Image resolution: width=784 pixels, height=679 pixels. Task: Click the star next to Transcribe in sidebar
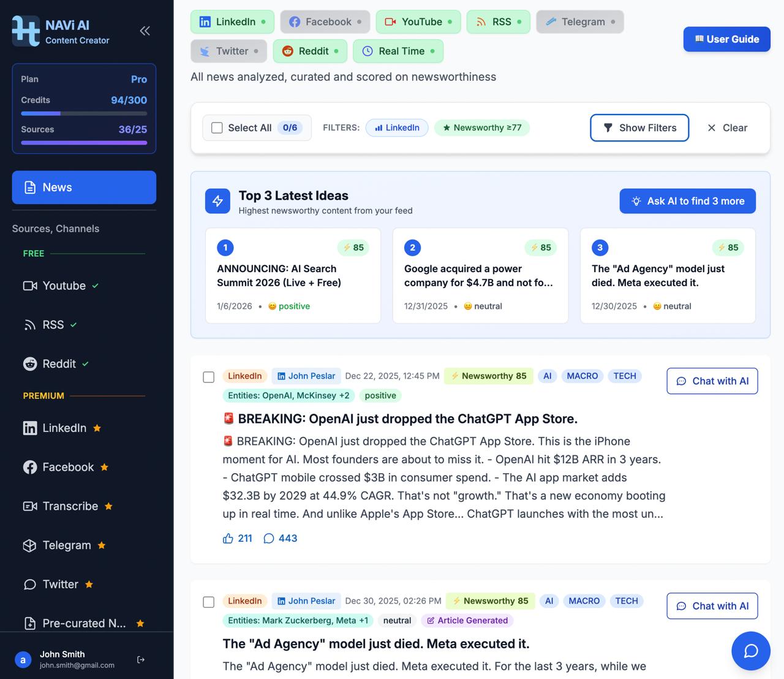click(x=108, y=506)
